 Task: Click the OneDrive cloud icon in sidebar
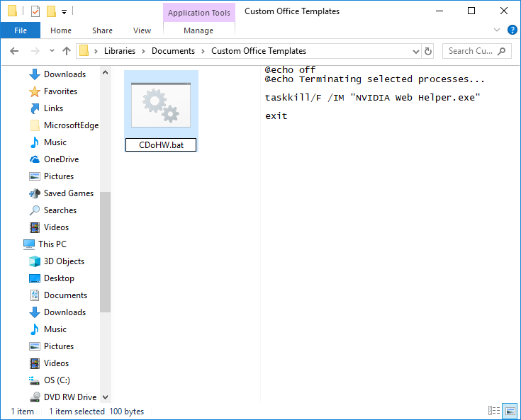[34, 159]
